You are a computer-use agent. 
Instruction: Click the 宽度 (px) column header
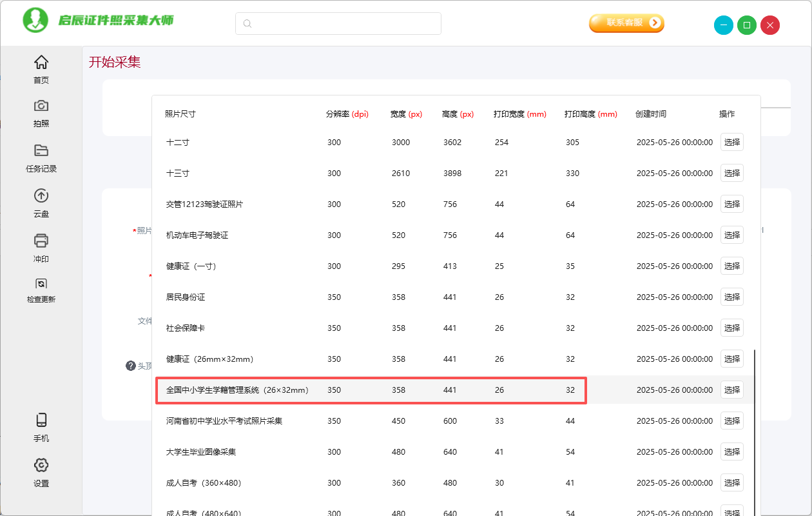click(407, 114)
